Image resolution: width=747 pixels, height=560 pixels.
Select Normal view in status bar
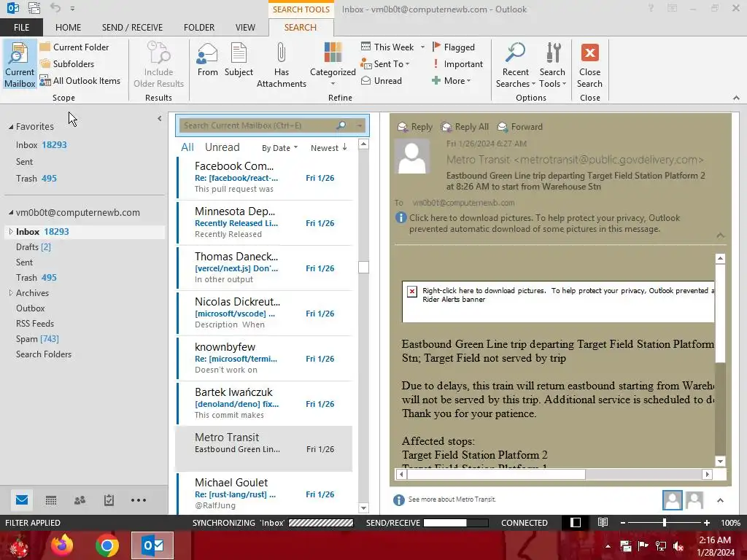(x=576, y=522)
